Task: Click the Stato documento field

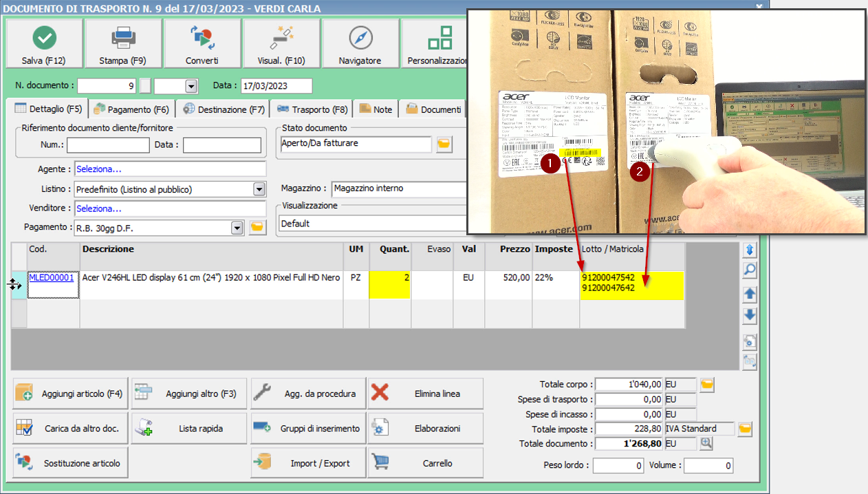Action: tap(356, 144)
